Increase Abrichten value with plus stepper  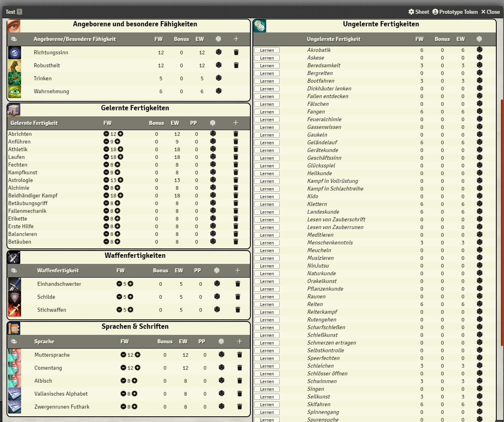(120, 134)
